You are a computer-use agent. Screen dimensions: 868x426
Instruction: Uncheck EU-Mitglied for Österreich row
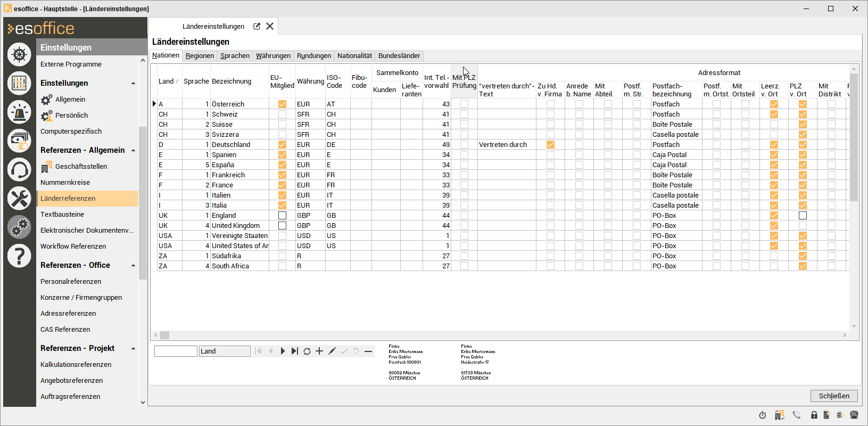[x=282, y=104]
